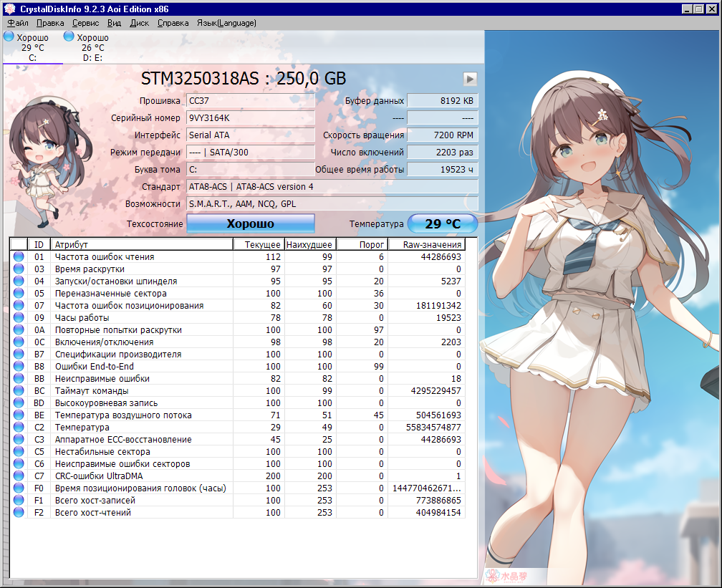
Task: Click the status orb for attribute 05 row
Action: (x=19, y=294)
